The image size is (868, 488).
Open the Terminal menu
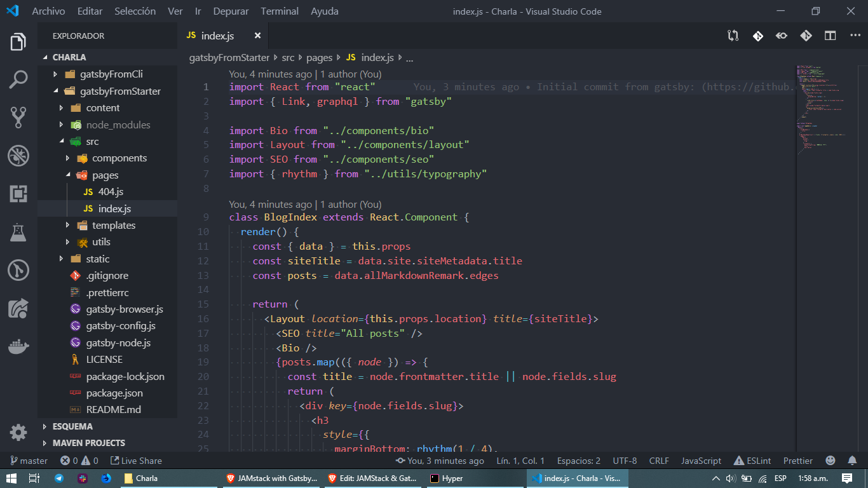coord(280,11)
